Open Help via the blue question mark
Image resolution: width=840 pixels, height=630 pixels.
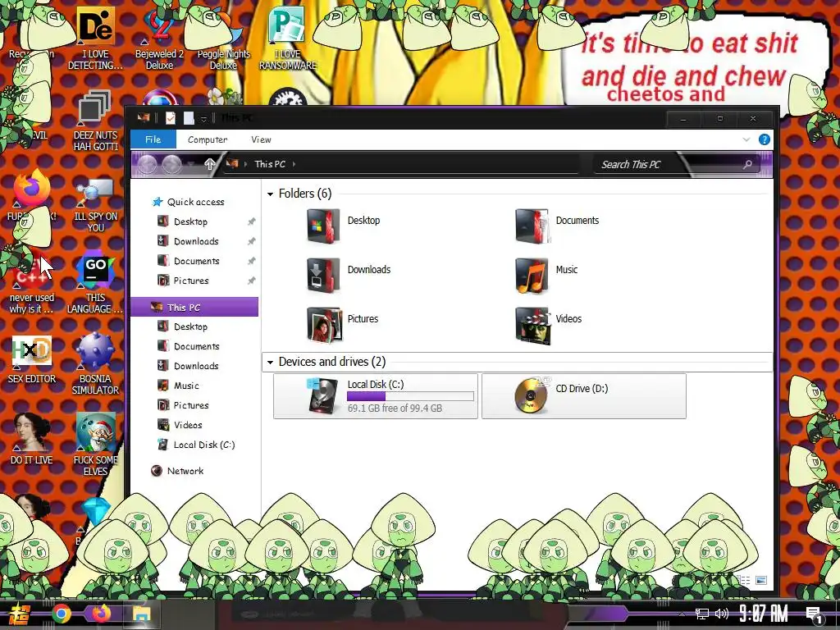(764, 139)
